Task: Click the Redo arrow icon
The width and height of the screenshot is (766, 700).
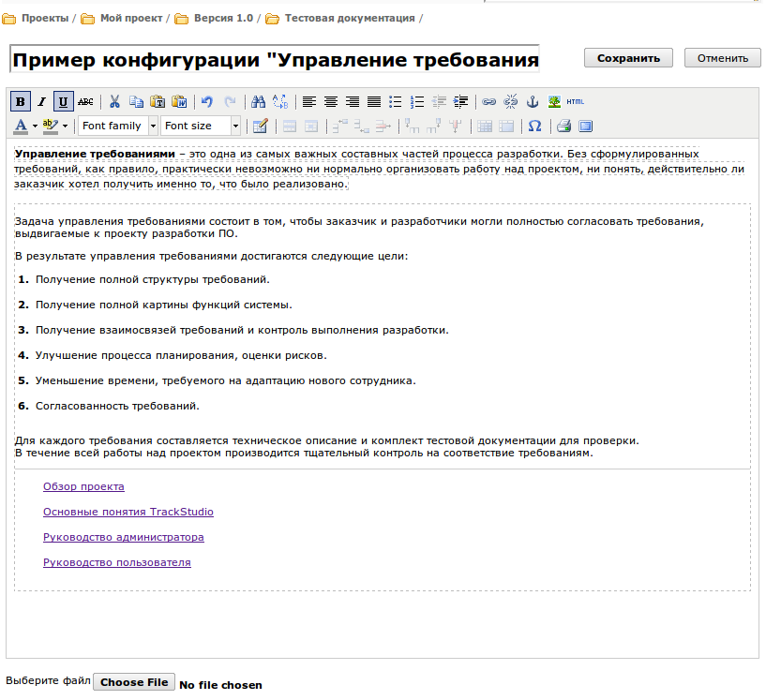Action: click(x=230, y=101)
